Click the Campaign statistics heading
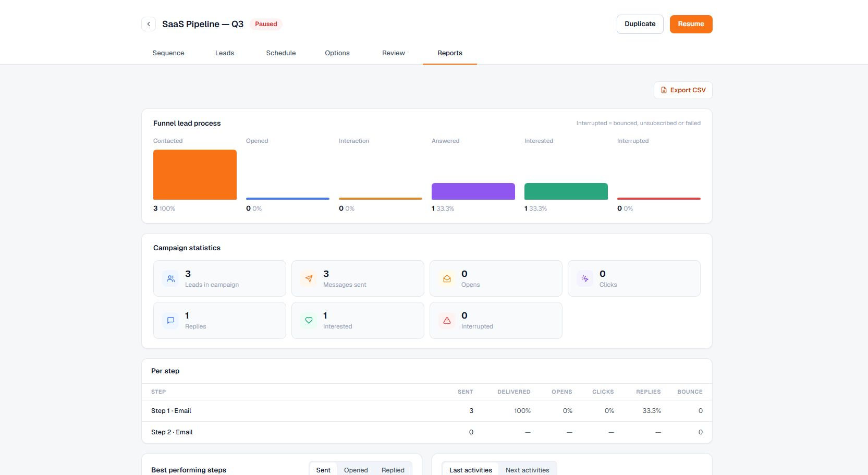Image resolution: width=868 pixels, height=475 pixels. click(x=187, y=248)
